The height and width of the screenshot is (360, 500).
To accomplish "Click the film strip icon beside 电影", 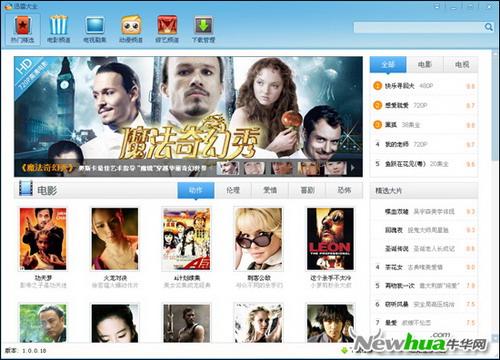I will (26, 188).
